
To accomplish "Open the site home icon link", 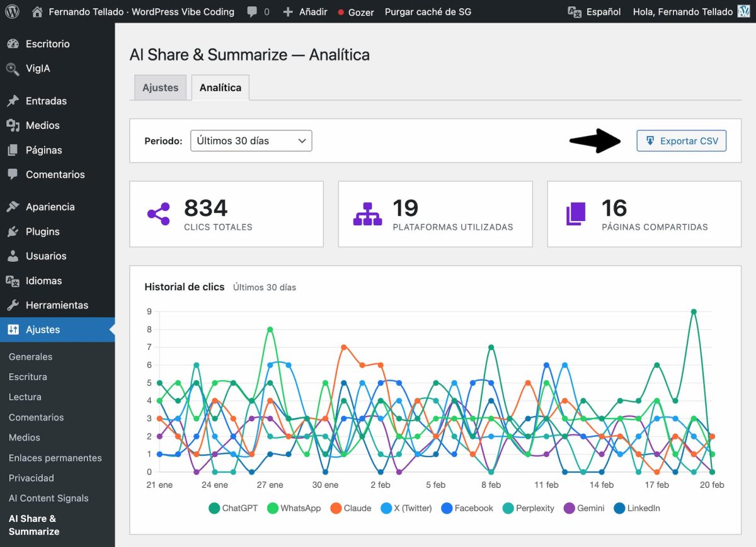I will tap(37, 11).
